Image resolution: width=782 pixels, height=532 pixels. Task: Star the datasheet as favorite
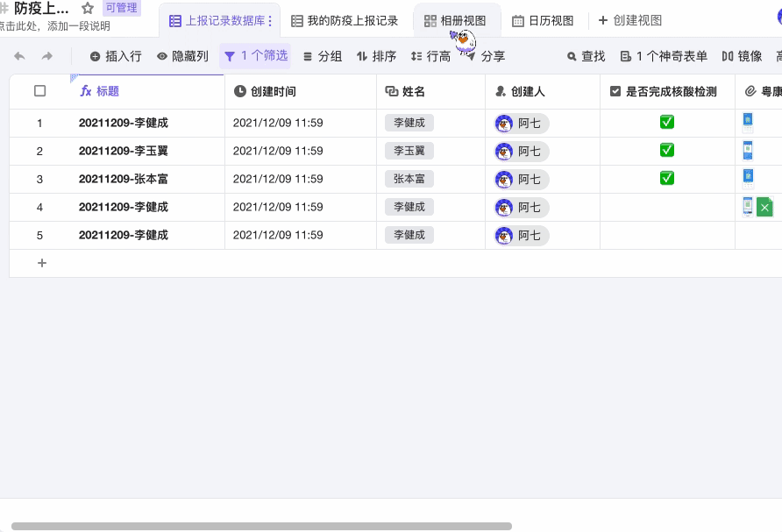point(88,8)
